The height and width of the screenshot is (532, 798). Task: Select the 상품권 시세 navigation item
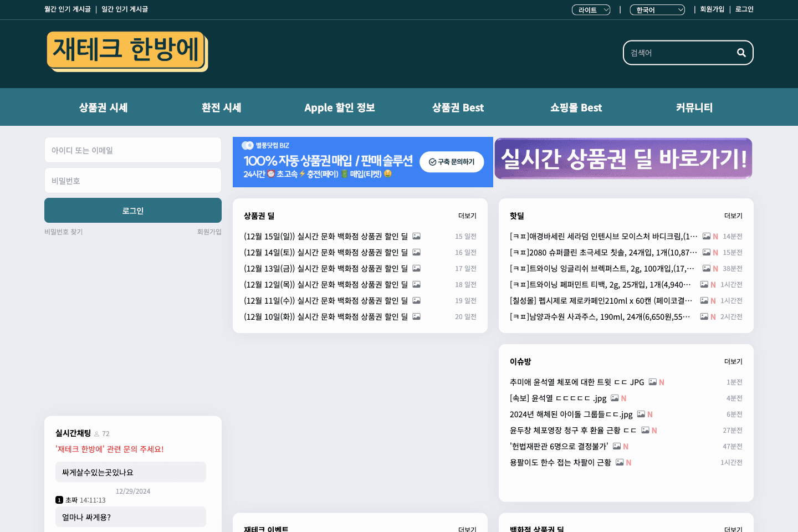pyautogui.click(x=103, y=108)
